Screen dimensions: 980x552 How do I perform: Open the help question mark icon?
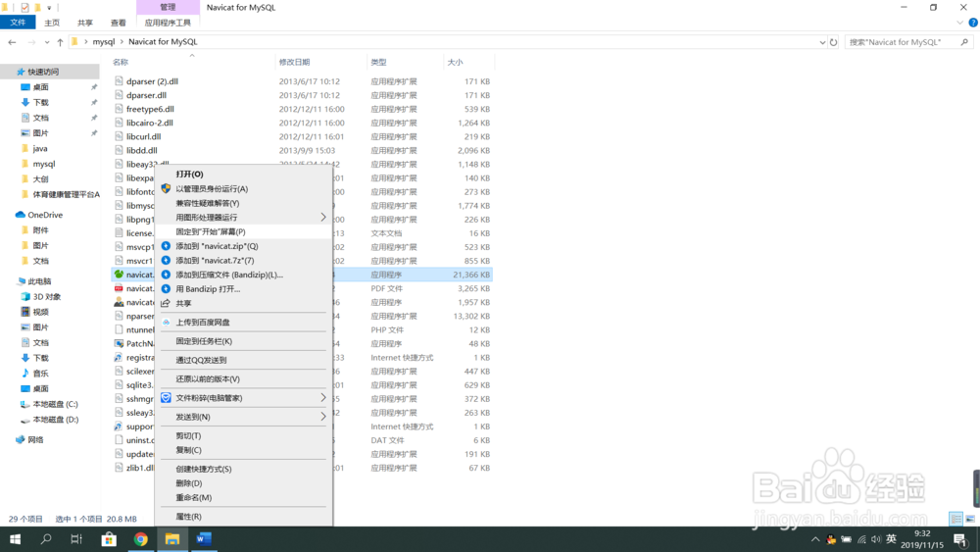pos(973,23)
